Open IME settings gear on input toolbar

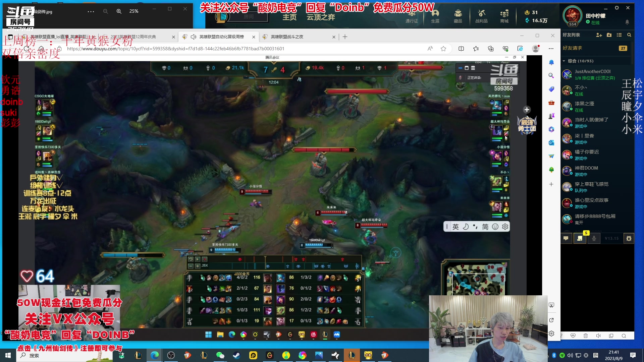click(x=505, y=227)
